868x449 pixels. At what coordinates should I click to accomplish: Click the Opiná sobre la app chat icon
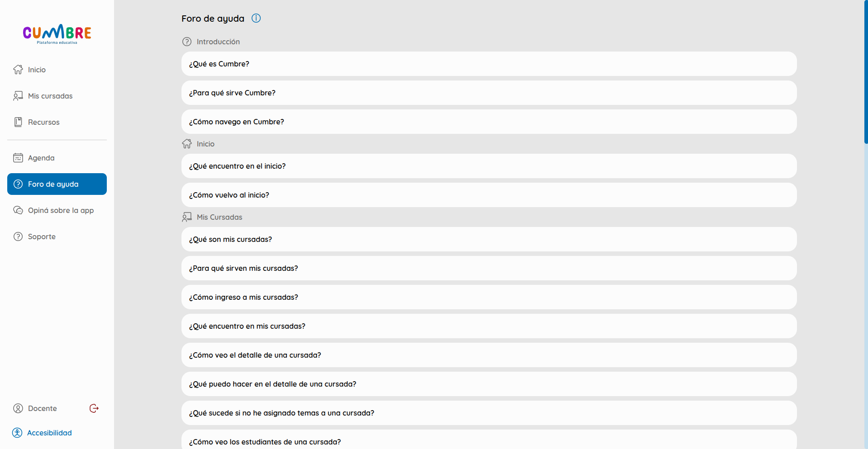coord(18,210)
